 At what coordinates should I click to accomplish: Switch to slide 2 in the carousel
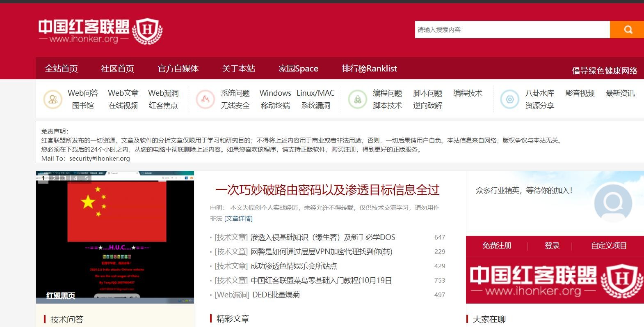coord(54,178)
